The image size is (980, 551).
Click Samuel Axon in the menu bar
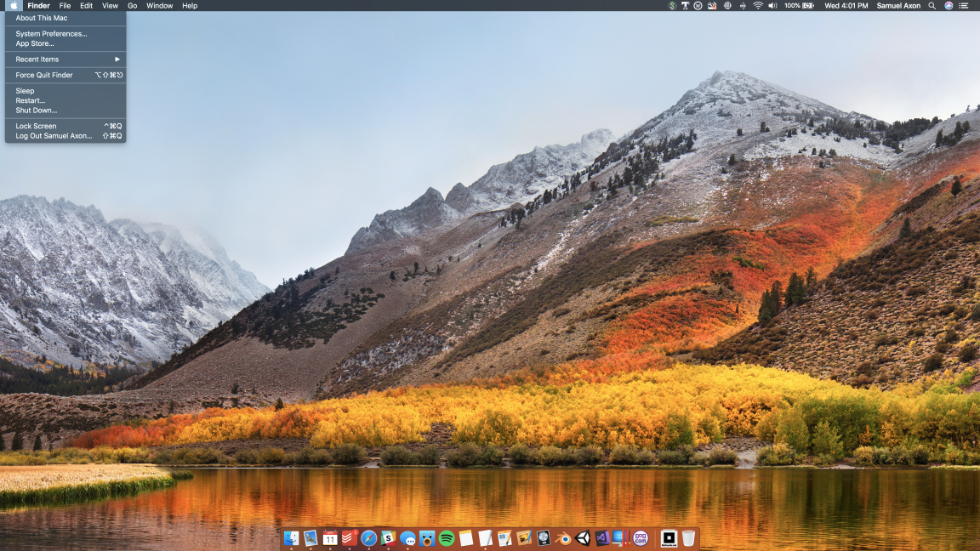click(898, 5)
